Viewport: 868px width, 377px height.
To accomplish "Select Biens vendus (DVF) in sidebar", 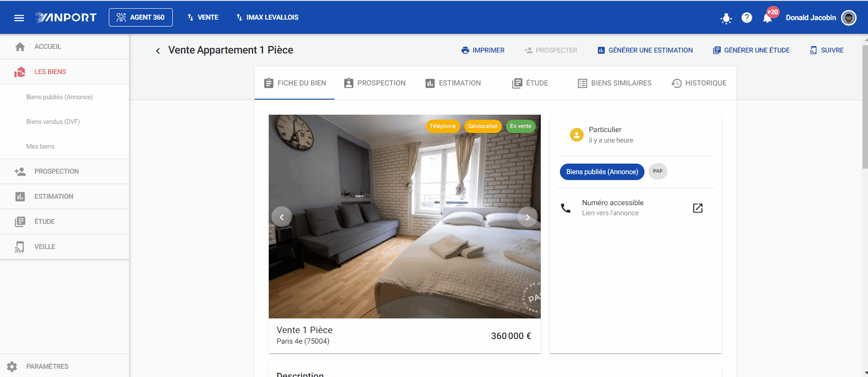I will tap(53, 122).
